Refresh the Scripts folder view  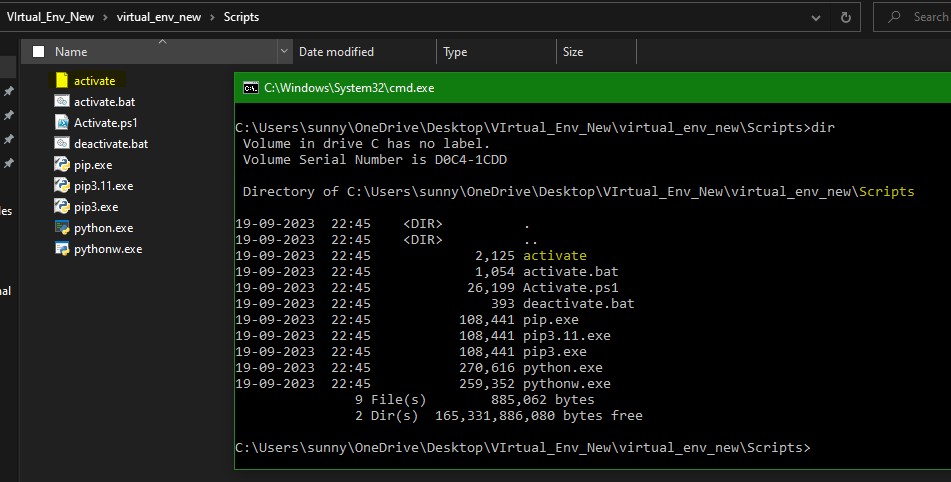click(845, 18)
